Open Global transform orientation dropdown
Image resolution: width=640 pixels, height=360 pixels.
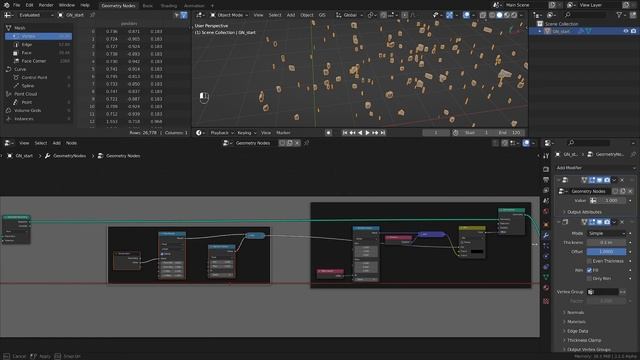click(349, 15)
